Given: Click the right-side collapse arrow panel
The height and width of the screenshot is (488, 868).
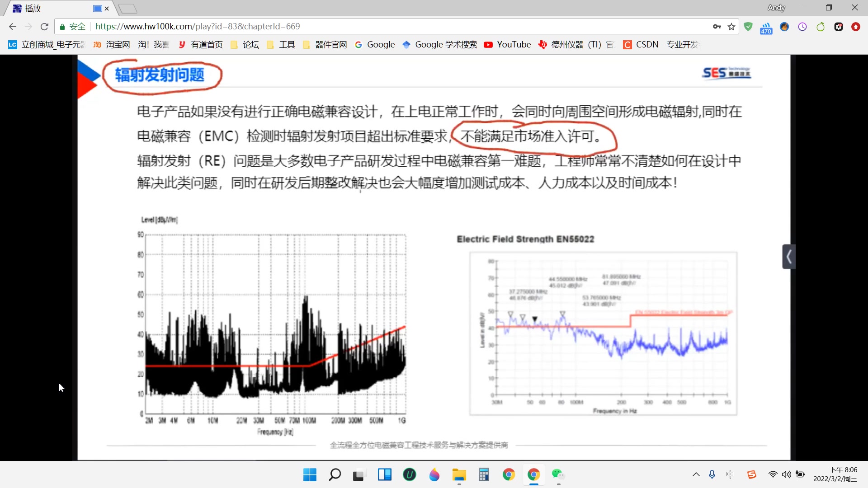Looking at the screenshot, I should pyautogui.click(x=789, y=256).
